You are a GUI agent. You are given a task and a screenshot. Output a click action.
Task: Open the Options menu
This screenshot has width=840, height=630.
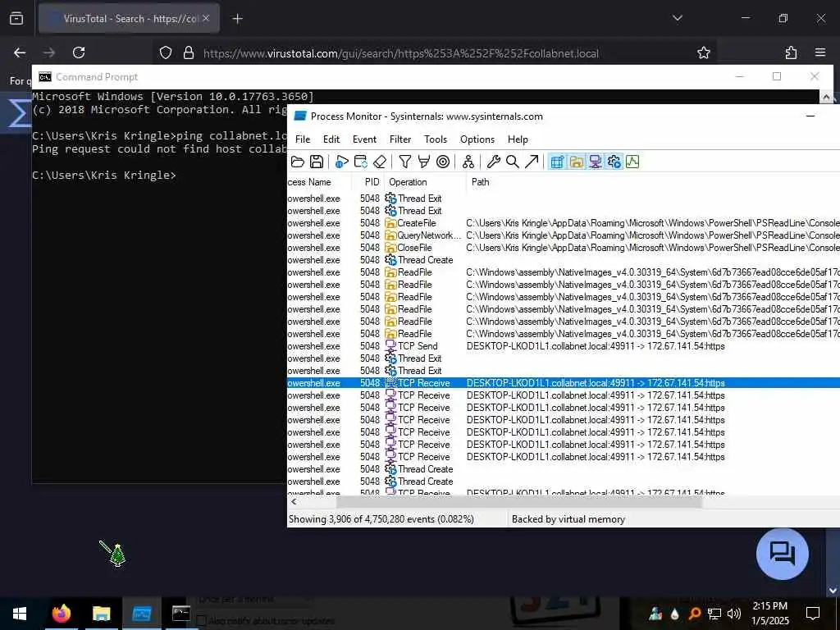tap(477, 139)
